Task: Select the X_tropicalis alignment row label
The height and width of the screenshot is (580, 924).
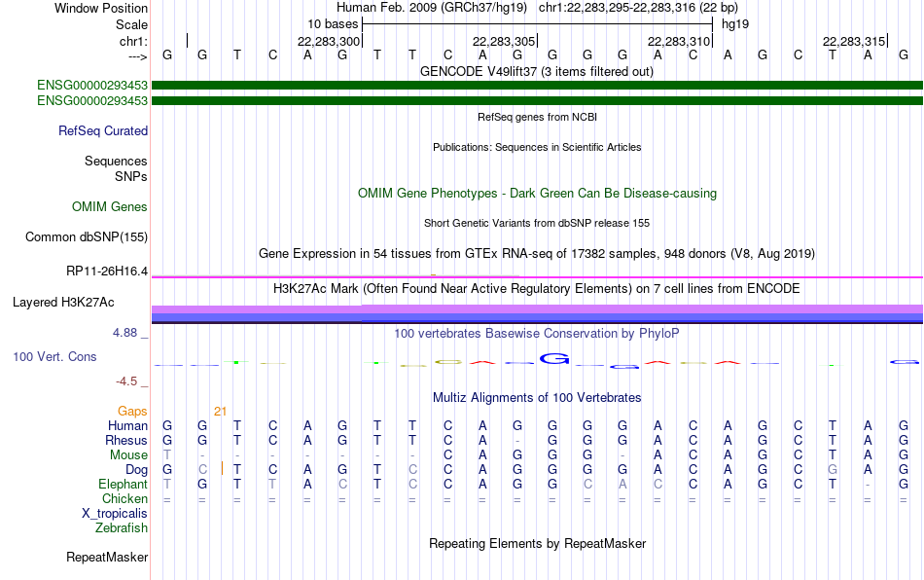Action: (115, 514)
